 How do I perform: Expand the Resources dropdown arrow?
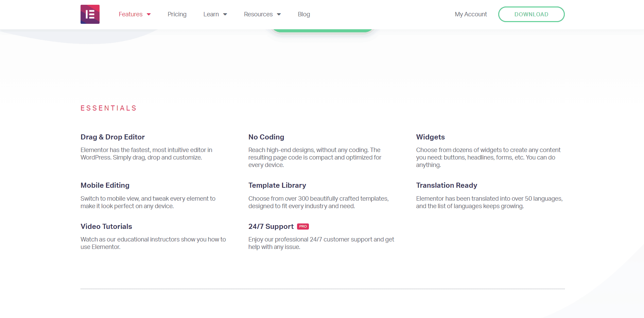[x=279, y=14]
